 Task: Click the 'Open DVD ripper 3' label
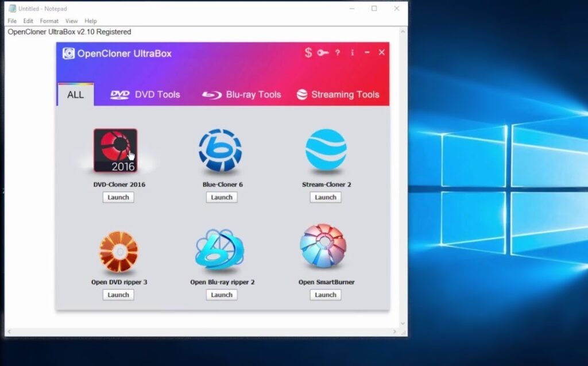[x=119, y=282]
